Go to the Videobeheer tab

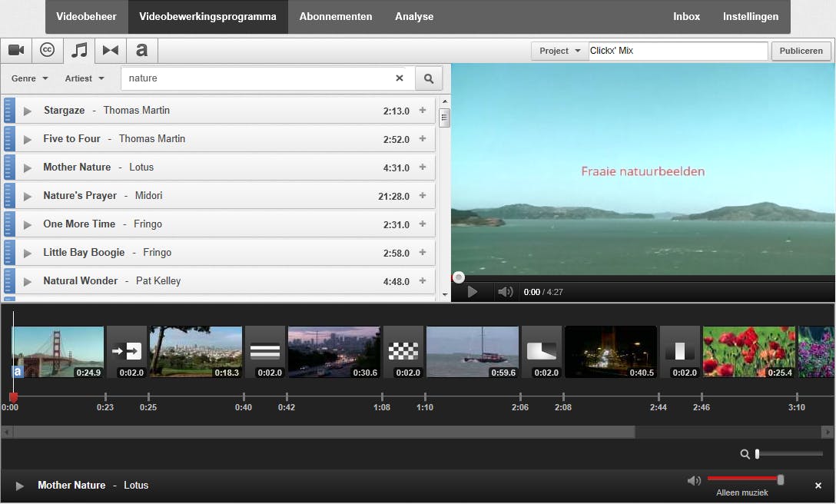coord(87,16)
